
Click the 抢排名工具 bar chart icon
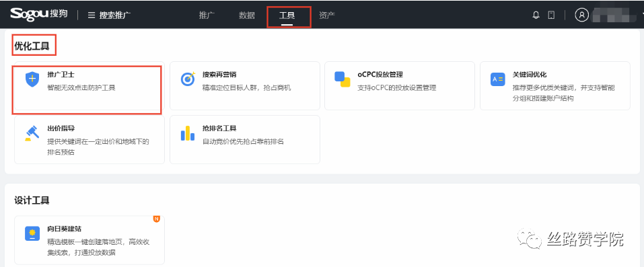[188, 132]
